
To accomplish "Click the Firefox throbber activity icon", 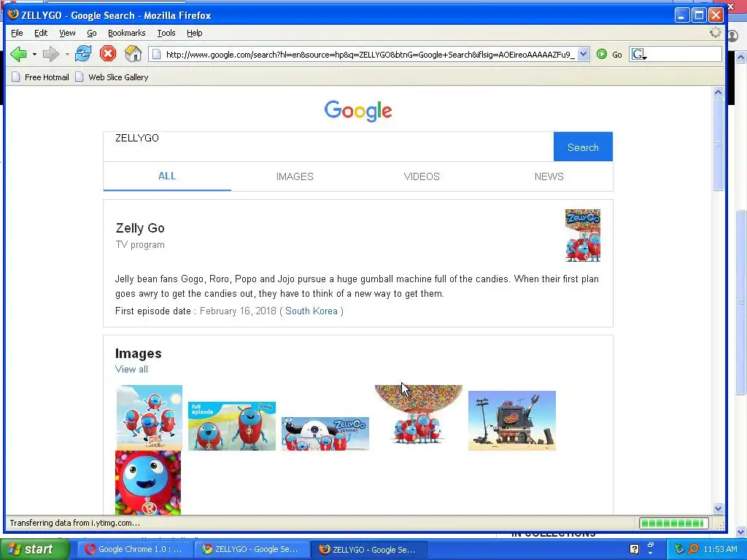I will (x=715, y=33).
